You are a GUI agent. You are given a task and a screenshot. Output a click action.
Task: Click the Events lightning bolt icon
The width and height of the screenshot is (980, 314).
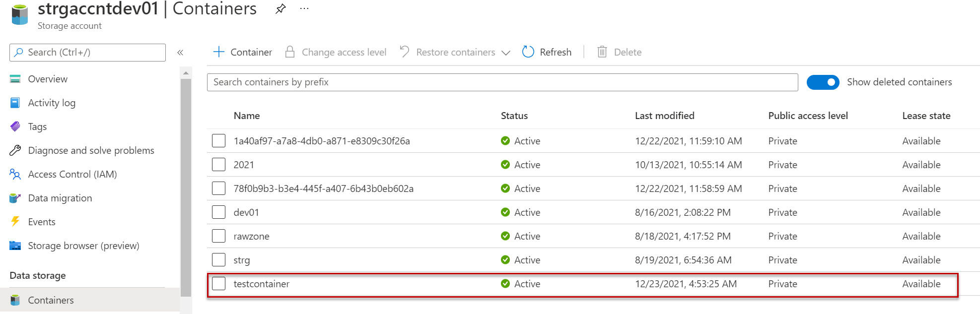(x=15, y=222)
